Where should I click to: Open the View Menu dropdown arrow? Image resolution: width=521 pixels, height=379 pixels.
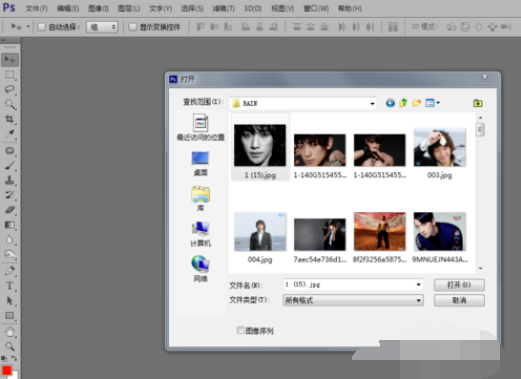(438, 103)
